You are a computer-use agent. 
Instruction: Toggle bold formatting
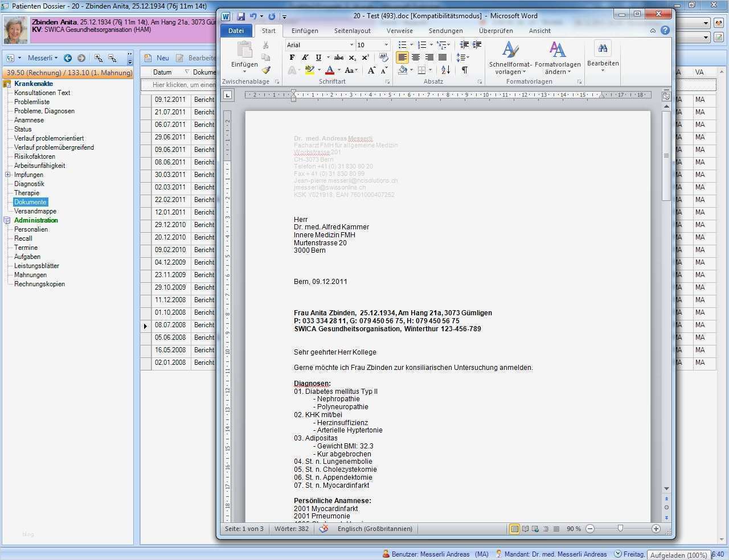point(292,57)
